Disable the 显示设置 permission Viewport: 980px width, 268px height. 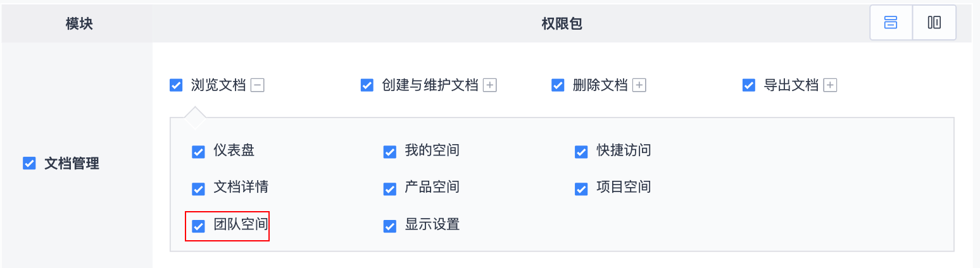[x=390, y=226]
